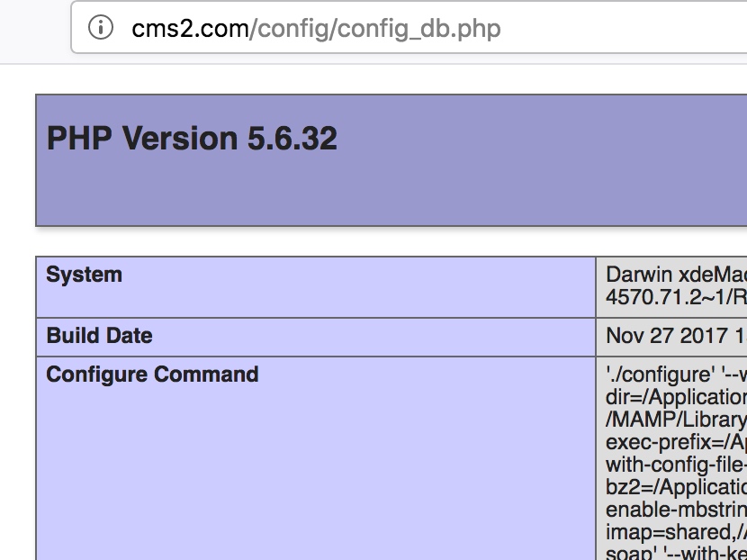Click the cms2.com domain in the URL
Screen dimensions: 747x560
point(189,29)
